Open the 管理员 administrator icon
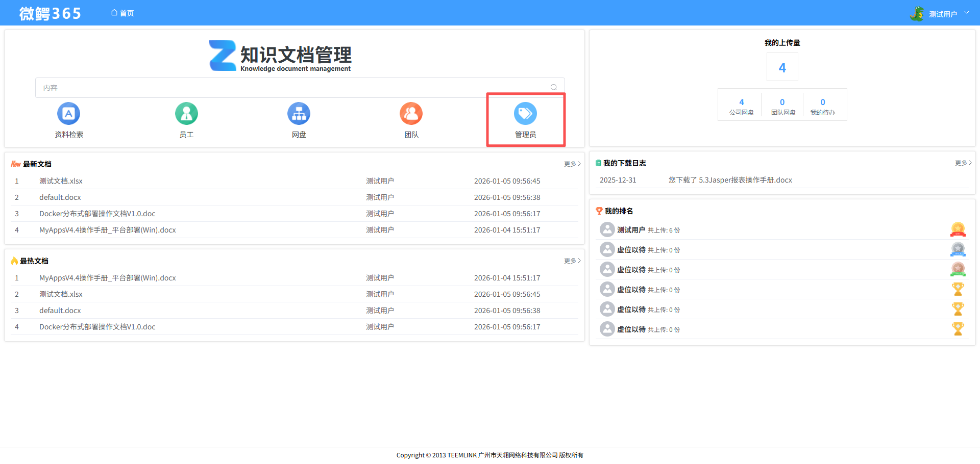Screen dimensions: 980x464 coord(525,114)
